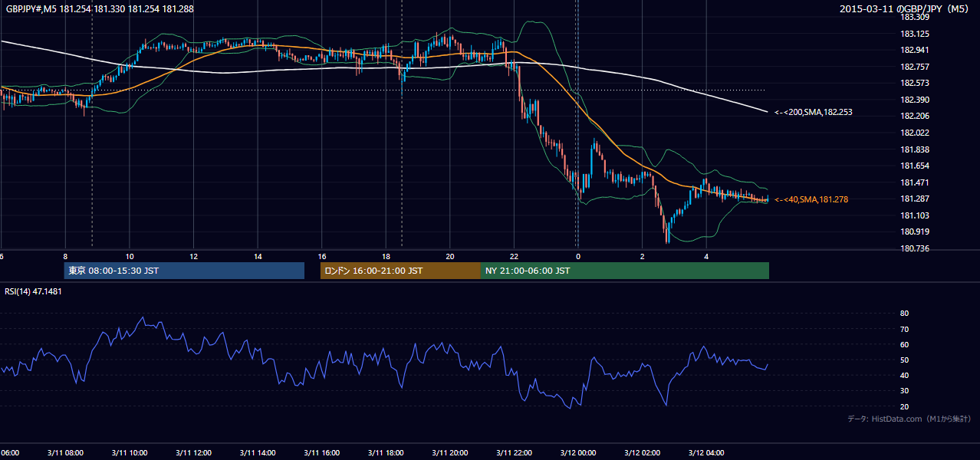Click hour label 18 under the price chart
The height and width of the screenshot is (460, 980).
(x=386, y=256)
